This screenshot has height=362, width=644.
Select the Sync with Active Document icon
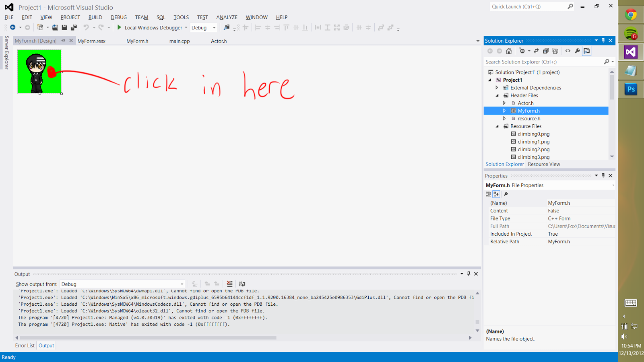click(x=536, y=51)
